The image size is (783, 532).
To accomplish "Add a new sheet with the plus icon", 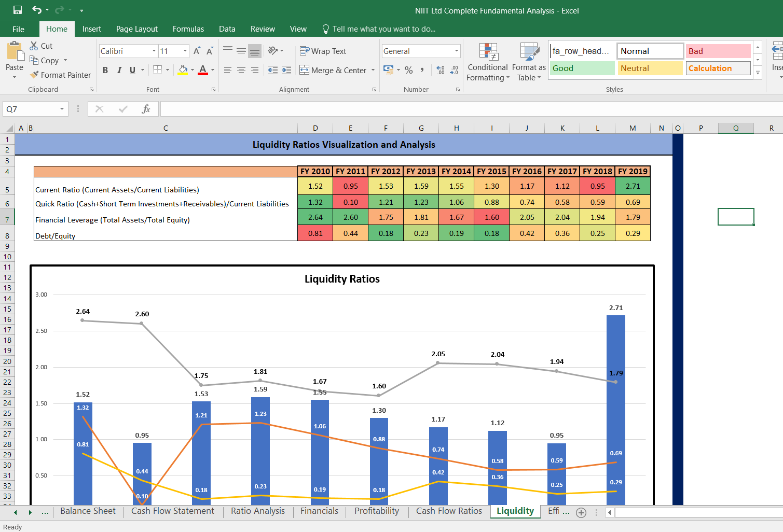I will click(x=581, y=512).
